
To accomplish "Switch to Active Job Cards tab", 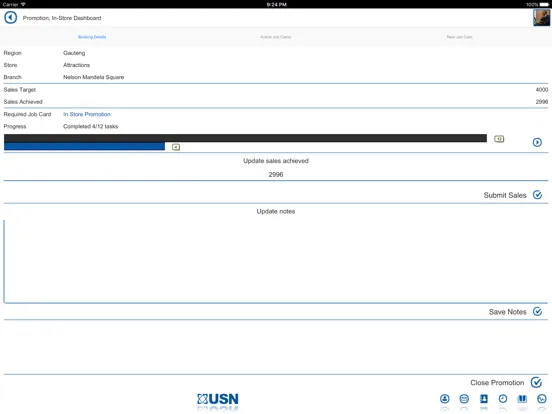I will pos(276,37).
